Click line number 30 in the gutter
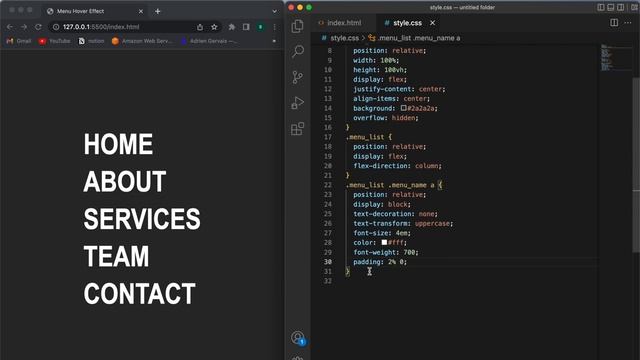The width and height of the screenshot is (640, 360). pos(328,262)
